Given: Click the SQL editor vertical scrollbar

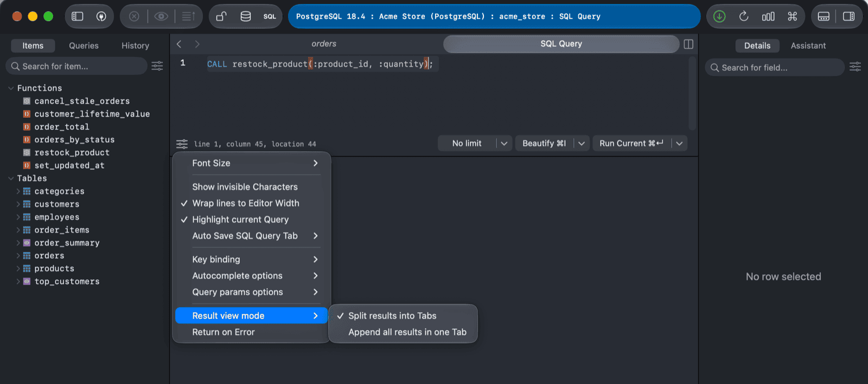Looking at the screenshot, I should click(x=692, y=93).
